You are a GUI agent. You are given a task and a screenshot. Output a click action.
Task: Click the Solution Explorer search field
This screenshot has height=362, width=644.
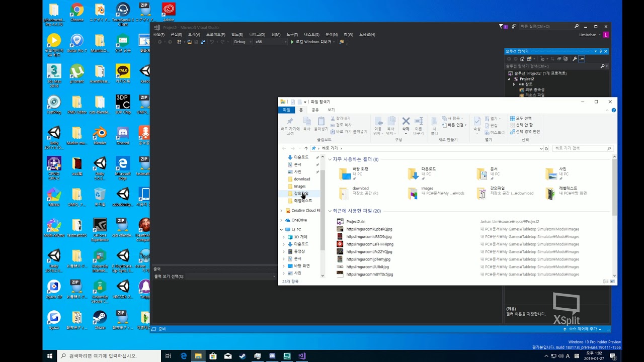click(556, 66)
